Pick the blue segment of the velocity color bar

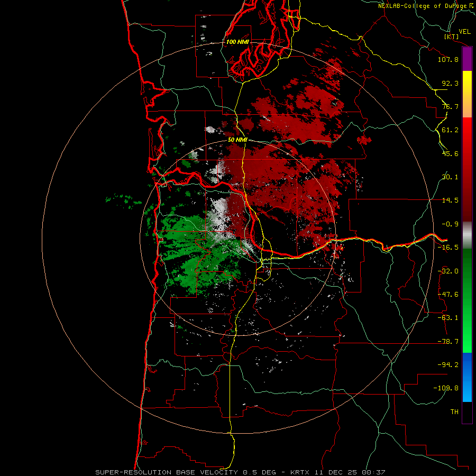coord(467,377)
